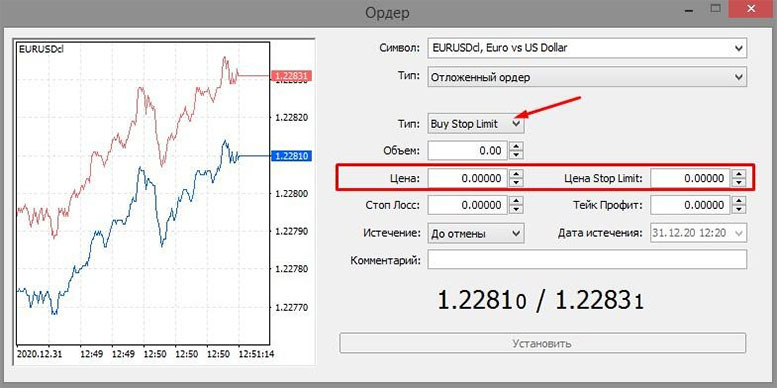Click the 1.22820 price axis label
This screenshot has width=777, height=388.
292,117
